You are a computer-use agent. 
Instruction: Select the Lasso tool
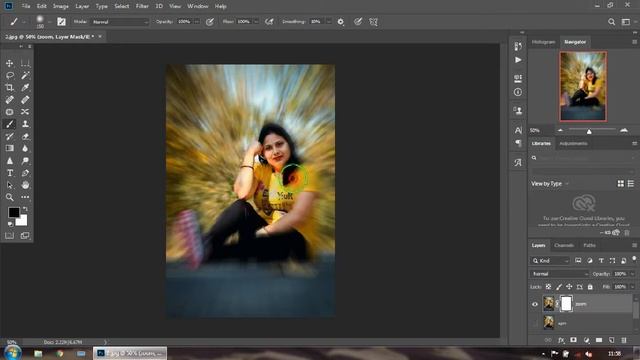point(9,75)
